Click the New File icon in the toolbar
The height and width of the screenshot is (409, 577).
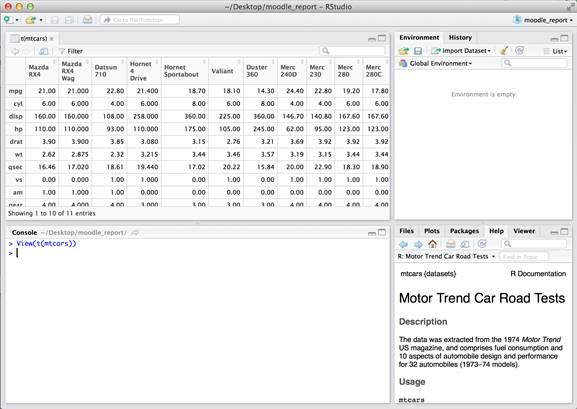click(x=8, y=20)
